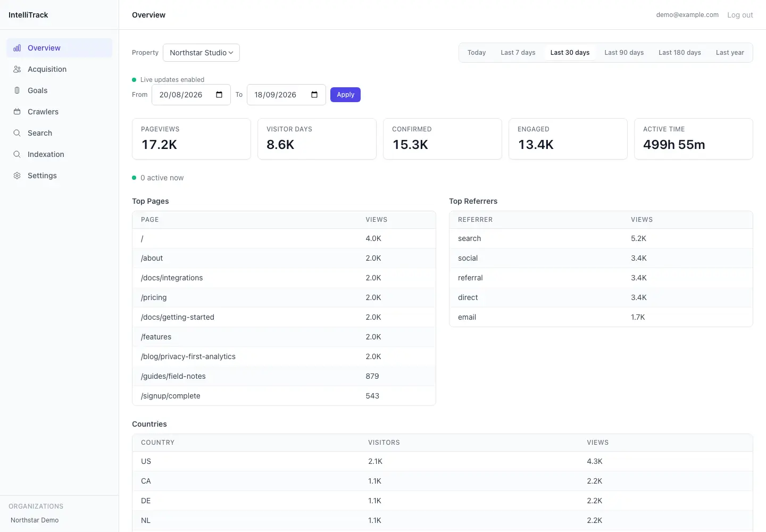Click the Confirmed 15.3K card

pos(443,139)
